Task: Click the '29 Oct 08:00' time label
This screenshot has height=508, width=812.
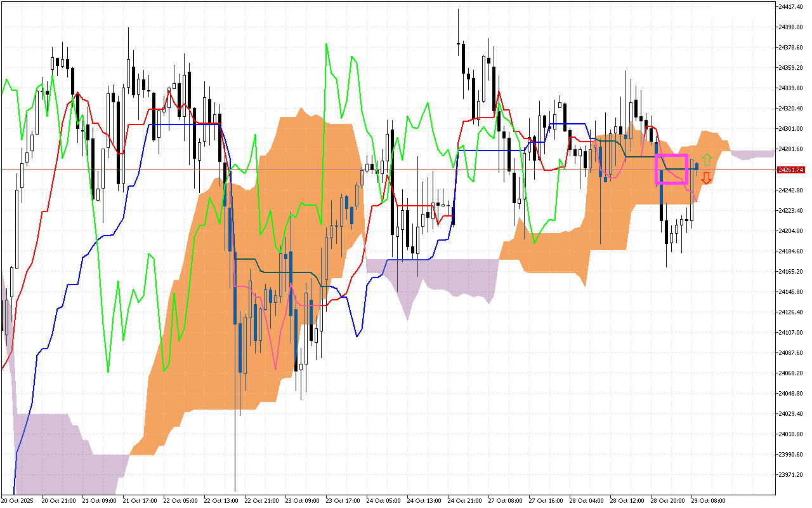Action: 710,501
